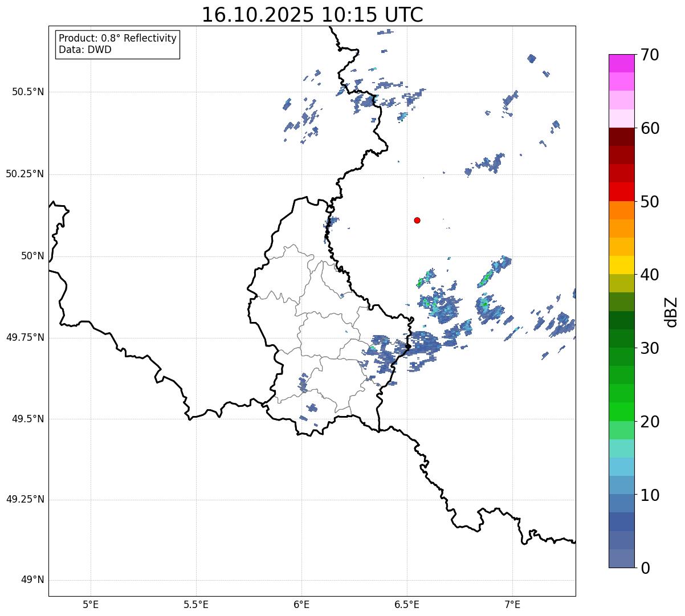Pick the turquoise segment near 16 dBZ
The image size is (685, 616).
coord(621,448)
